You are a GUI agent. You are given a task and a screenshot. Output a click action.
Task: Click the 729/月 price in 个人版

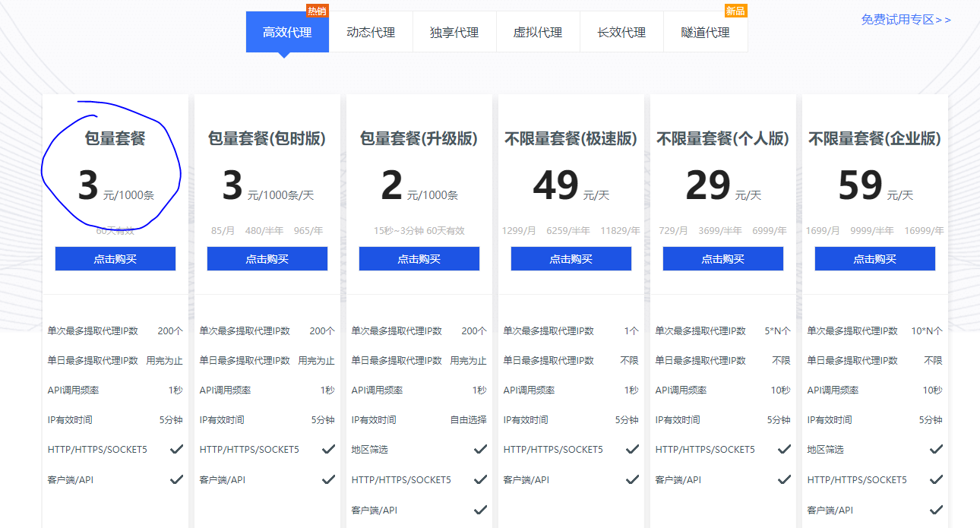click(x=673, y=230)
